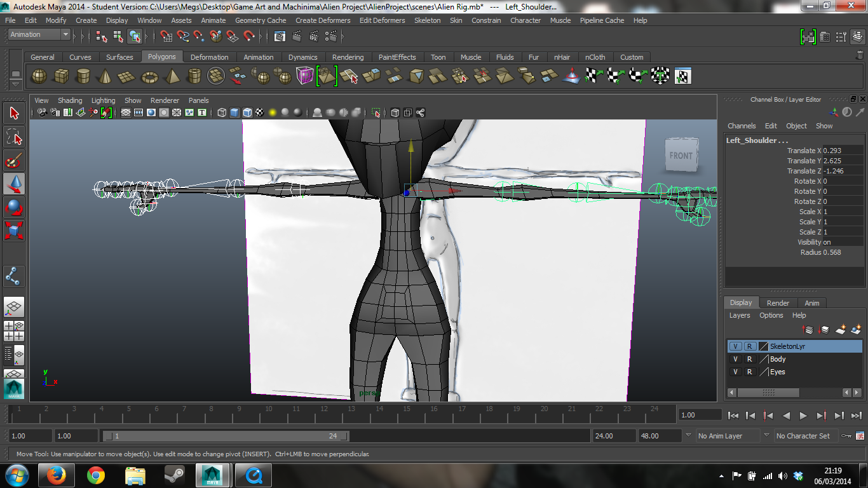Activate the Lasso selection tool
The image size is (868, 488).
pos(14,136)
